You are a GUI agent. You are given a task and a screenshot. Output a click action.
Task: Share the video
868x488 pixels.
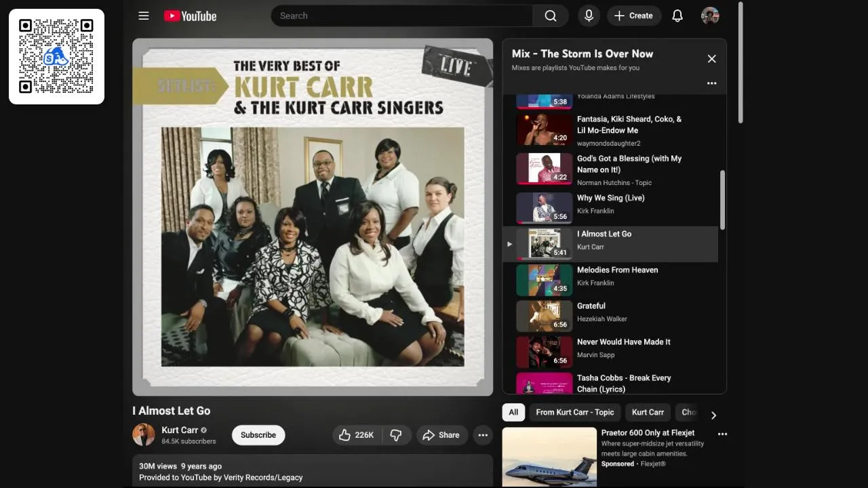441,435
